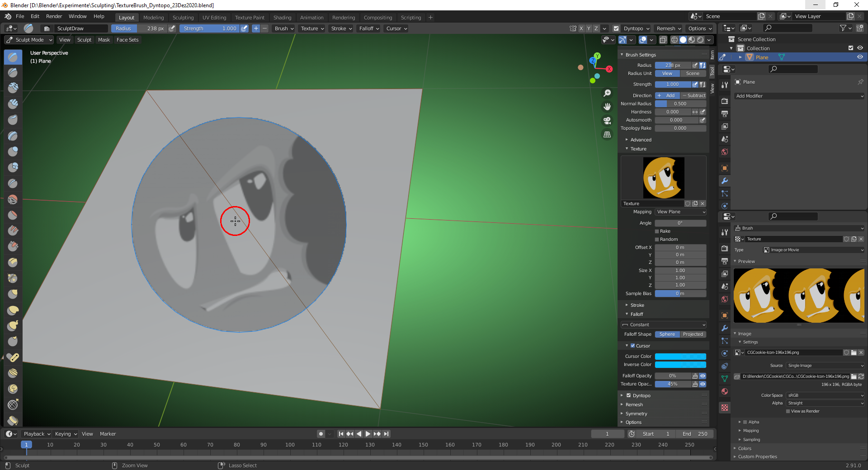Image resolution: width=868 pixels, height=470 pixels.
Task: Play the animation in timeline
Action: coord(368,434)
